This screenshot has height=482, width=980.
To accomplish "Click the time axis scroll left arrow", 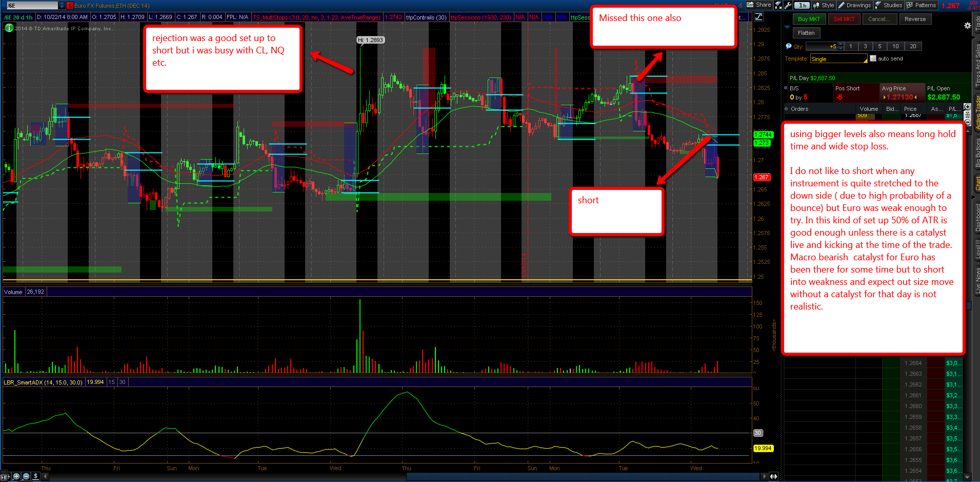I will pyautogui.click(x=45, y=476).
